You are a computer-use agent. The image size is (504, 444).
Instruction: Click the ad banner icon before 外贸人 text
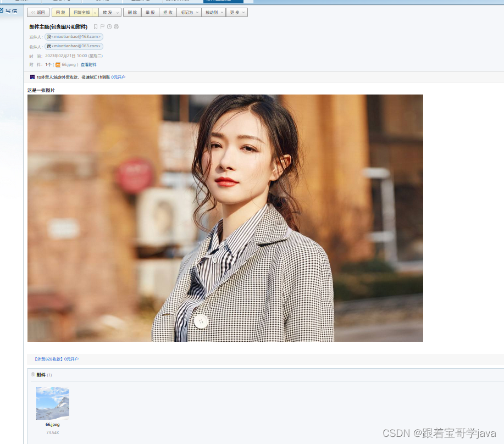tap(32, 76)
